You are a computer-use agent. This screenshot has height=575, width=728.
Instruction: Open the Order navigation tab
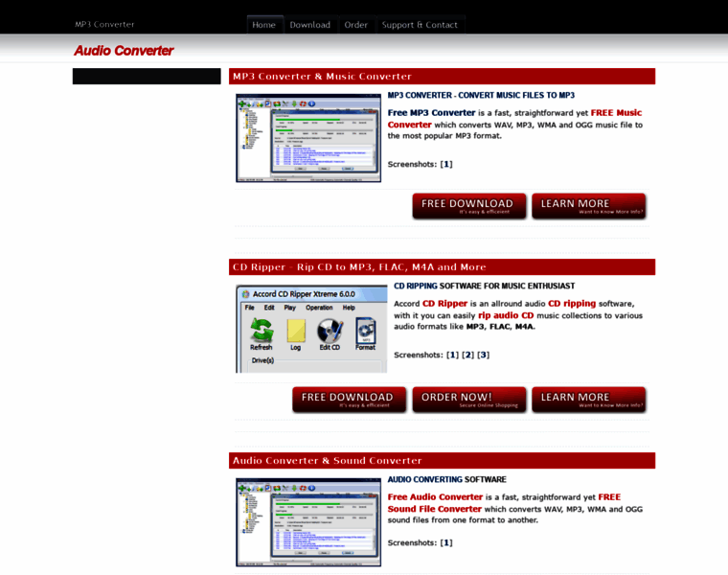click(x=355, y=25)
